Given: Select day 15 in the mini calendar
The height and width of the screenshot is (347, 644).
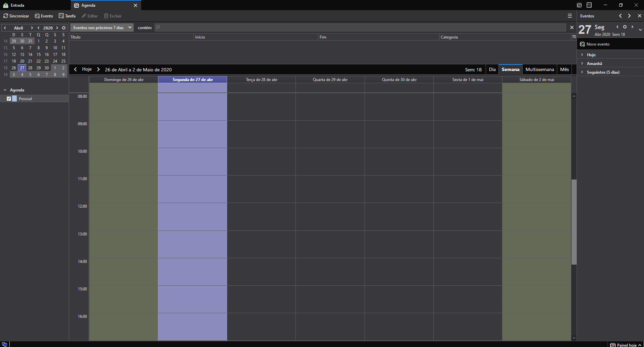Looking at the screenshot, I should click(x=39, y=54).
